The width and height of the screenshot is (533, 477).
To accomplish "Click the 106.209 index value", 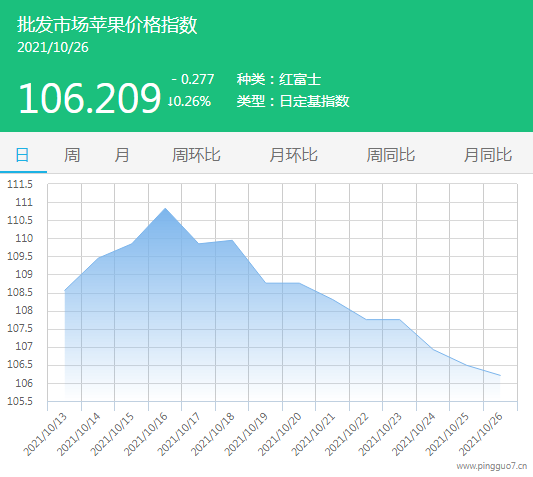I will pos(89,99).
